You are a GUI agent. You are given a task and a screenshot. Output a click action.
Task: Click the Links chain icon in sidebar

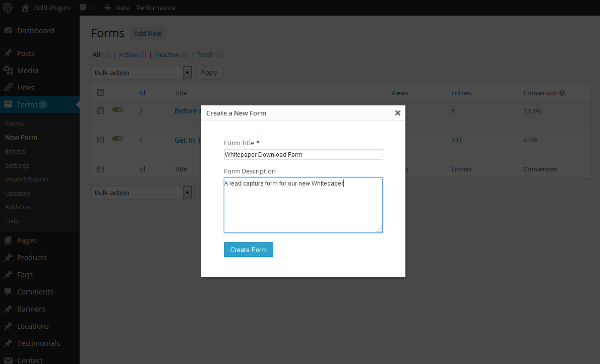click(8, 88)
